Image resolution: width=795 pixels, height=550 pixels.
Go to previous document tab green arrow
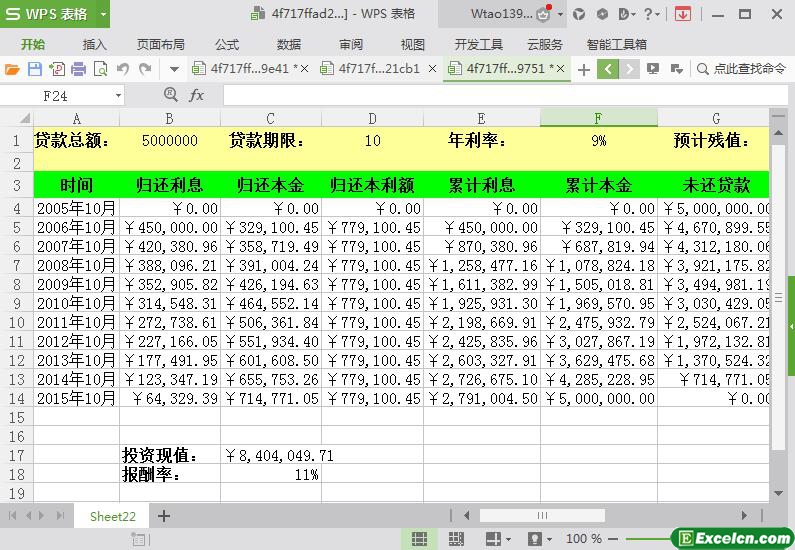pos(608,69)
